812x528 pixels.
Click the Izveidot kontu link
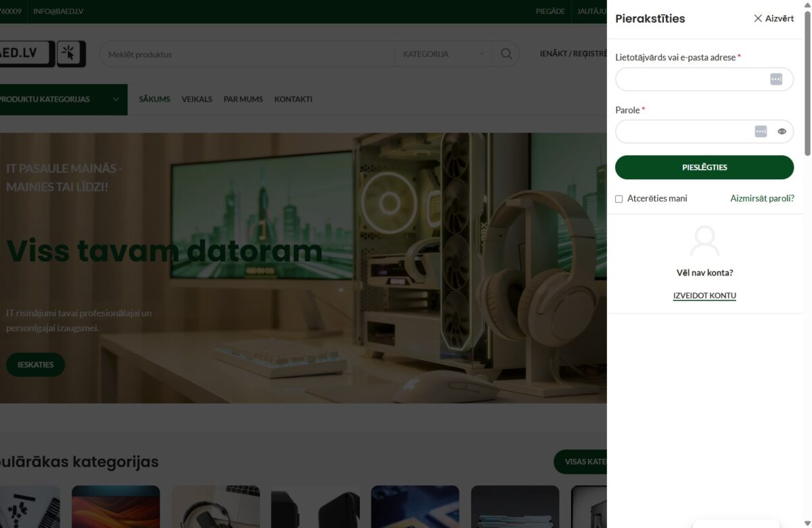click(704, 296)
